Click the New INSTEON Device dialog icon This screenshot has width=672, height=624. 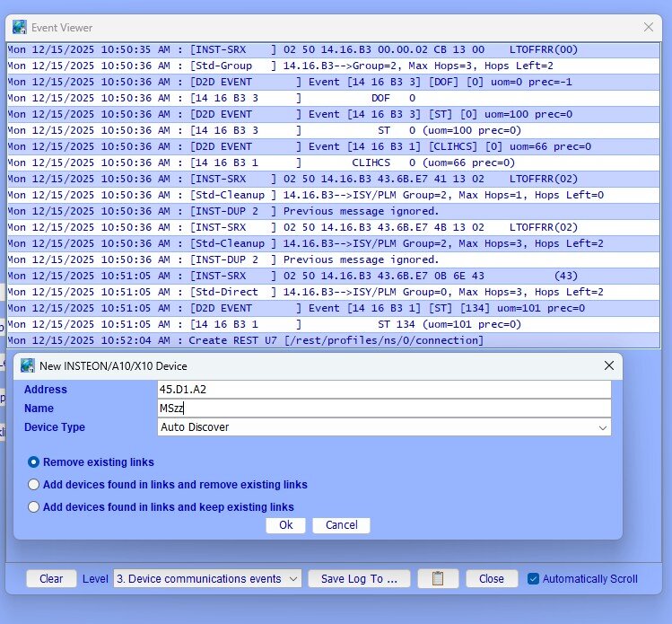point(28,365)
